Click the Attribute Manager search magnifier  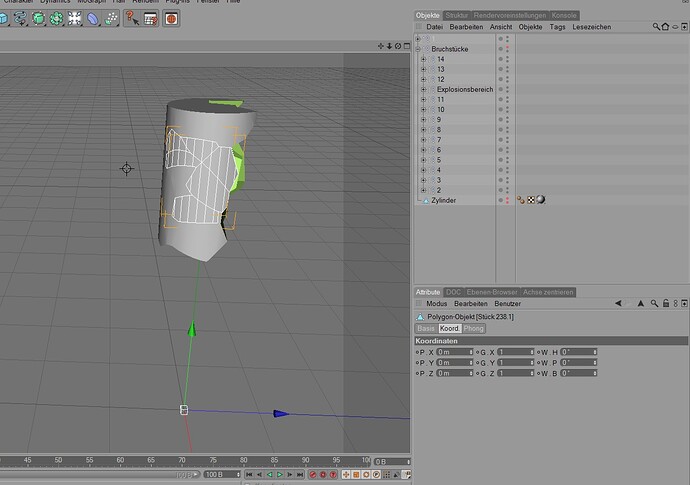pos(654,303)
